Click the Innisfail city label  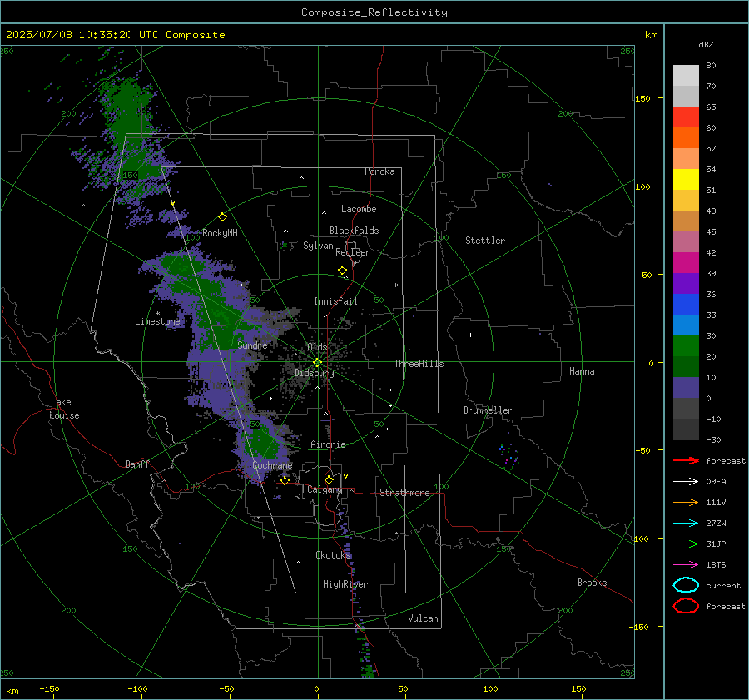tap(335, 301)
